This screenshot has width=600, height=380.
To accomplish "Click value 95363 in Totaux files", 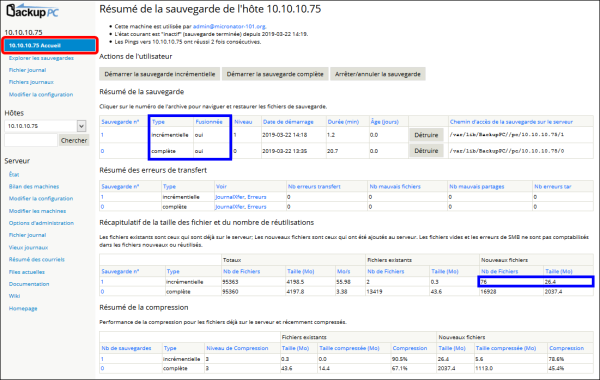I will click(230, 282).
